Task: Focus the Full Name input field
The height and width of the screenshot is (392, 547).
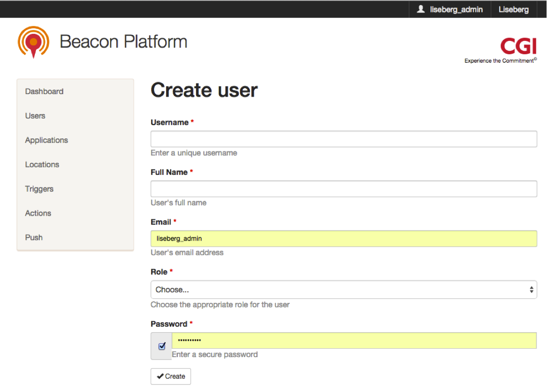Action: click(344, 189)
